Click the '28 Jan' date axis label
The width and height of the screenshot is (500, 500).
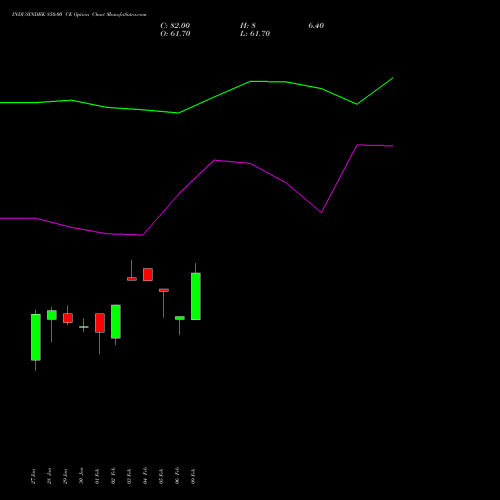coord(49,476)
